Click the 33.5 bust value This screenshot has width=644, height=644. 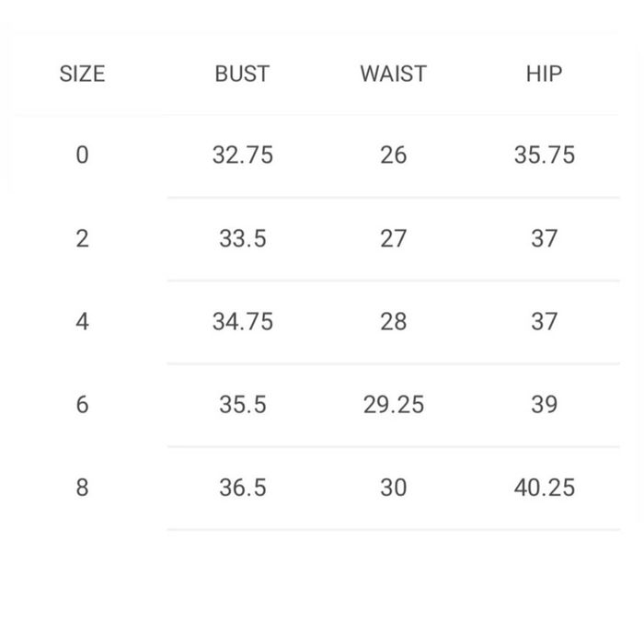click(242, 239)
